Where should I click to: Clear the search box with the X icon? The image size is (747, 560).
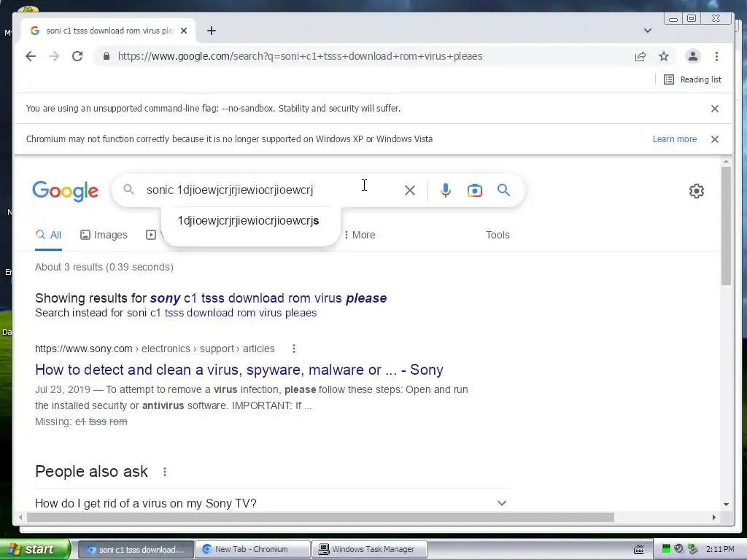click(410, 190)
